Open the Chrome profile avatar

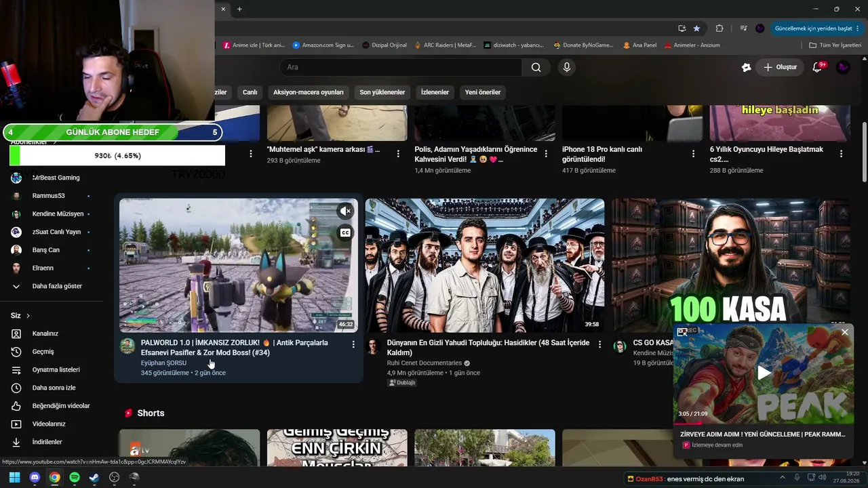tap(759, 28)
